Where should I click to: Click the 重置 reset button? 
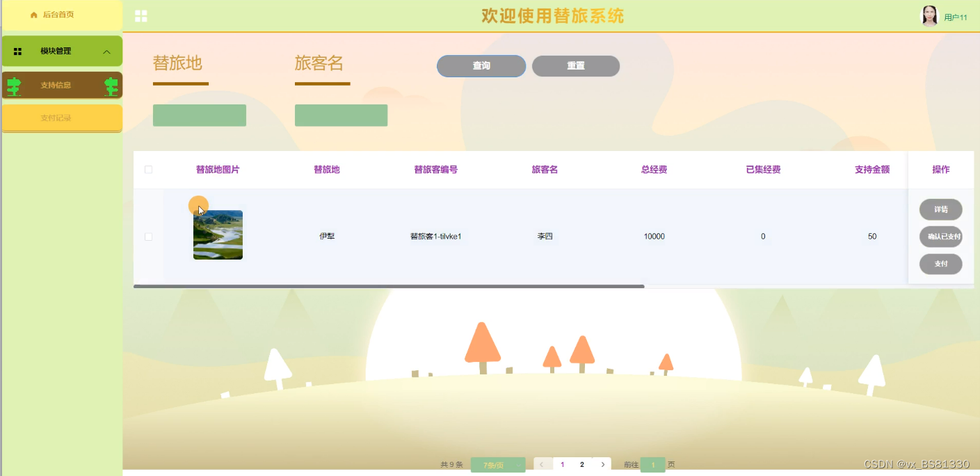(x=576, y=66)
